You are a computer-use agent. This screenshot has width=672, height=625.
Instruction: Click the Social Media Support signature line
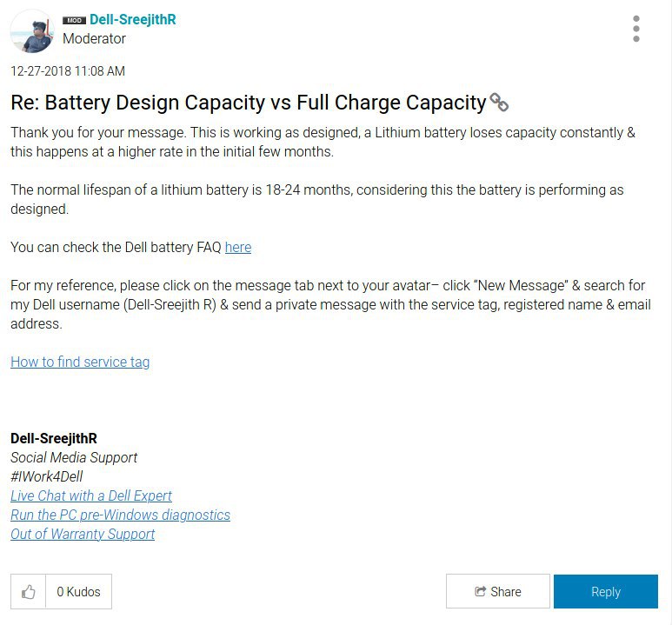(74, 457)
